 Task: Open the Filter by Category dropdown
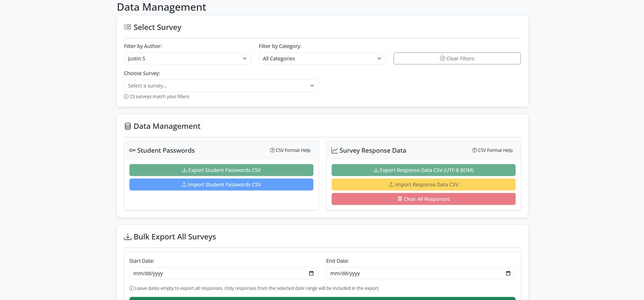(x=322, y=58)
